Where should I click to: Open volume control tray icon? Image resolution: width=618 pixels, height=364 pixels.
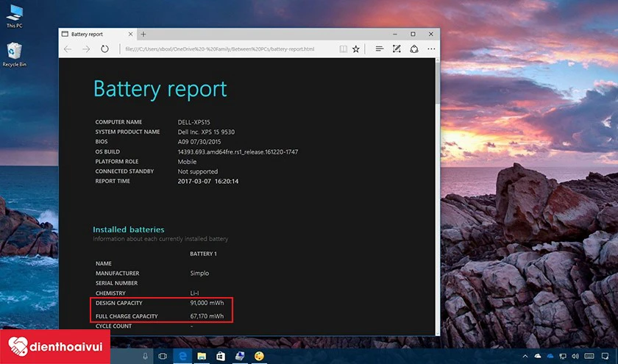point(575,357)
